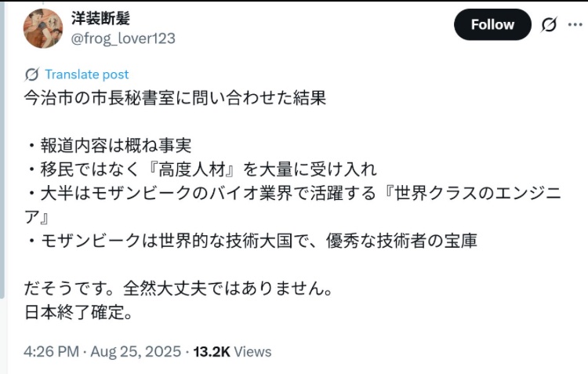Click the bullet line containing 『高度人材』
588x374 pixels.
click(x=201, y=169)
